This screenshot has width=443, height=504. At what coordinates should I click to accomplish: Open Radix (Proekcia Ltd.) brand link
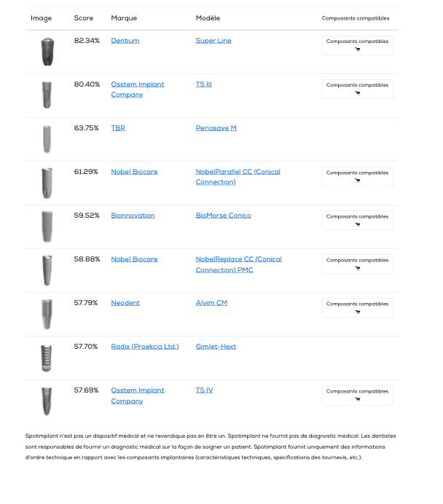[x=145, y=347]
